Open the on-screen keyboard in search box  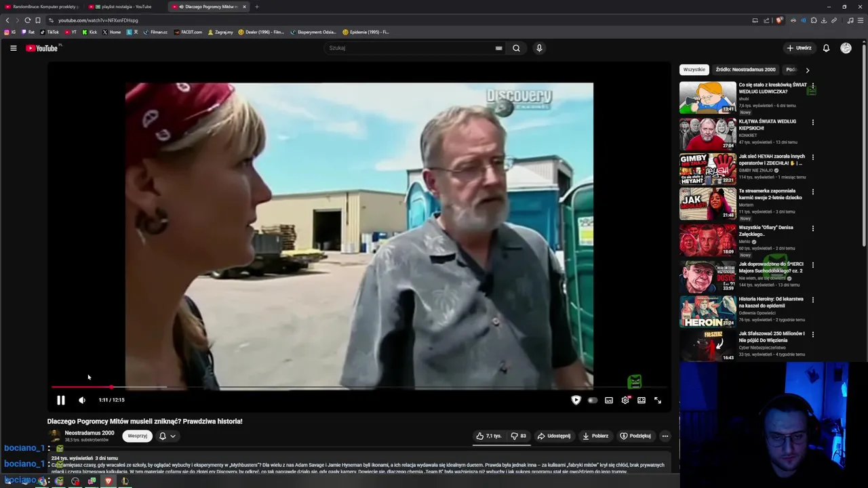click(x=498, y=48)
